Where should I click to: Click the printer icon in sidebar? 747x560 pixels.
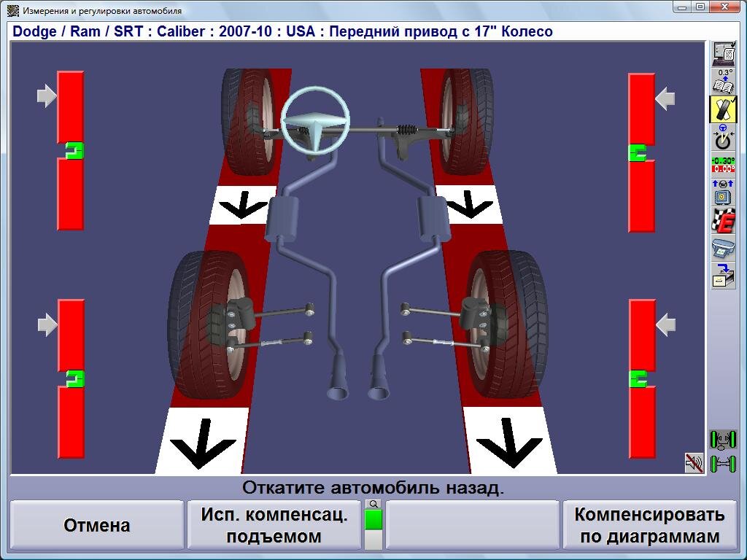723,248
